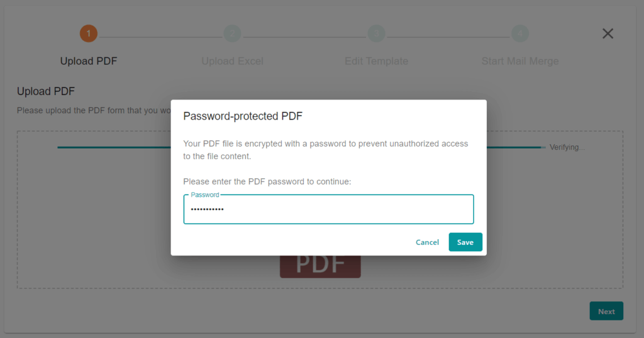Focus the Password input field
Viewport: 644px width, 338px height.
(x=328, y=210)
